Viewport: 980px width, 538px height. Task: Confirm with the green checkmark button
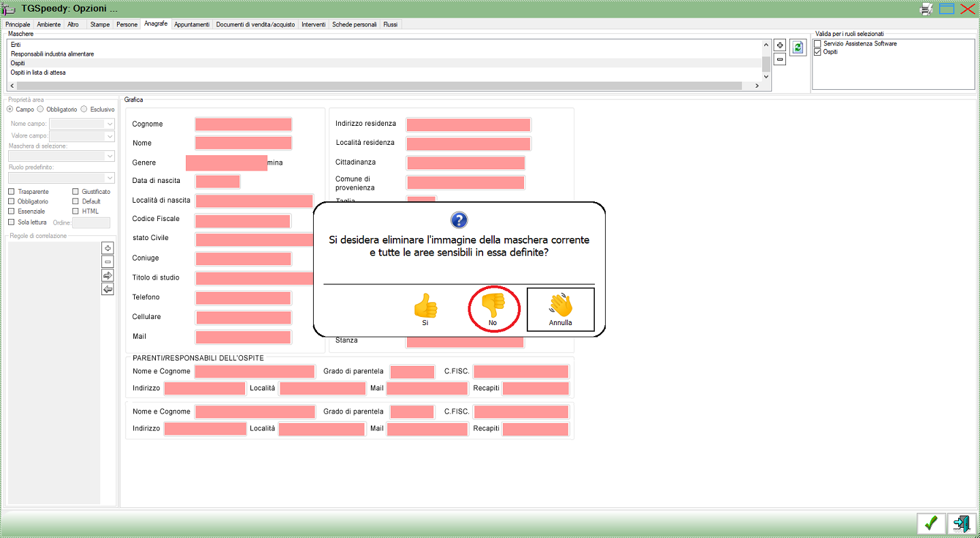pyautogui.click(x=930, y=523)
